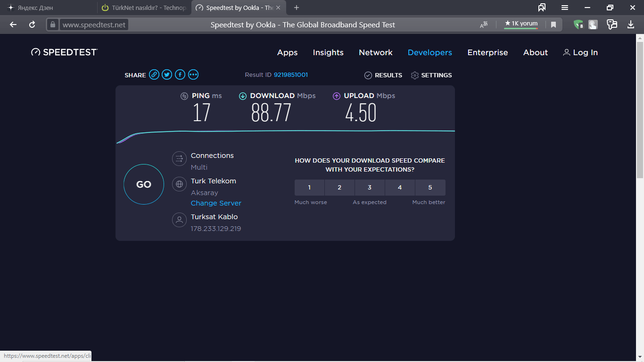
Task: Switch to the TürkNet nasıldır tab
Action: click(x=144, y=8)
